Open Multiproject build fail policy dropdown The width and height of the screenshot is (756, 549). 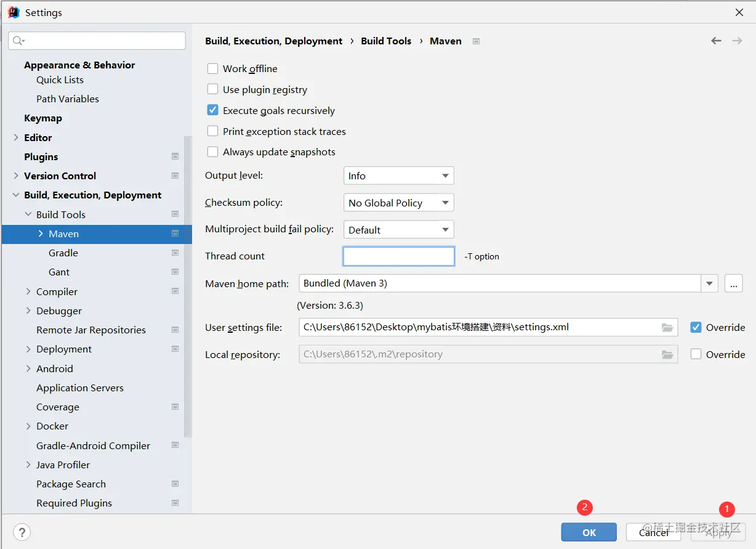pos(398,230)
